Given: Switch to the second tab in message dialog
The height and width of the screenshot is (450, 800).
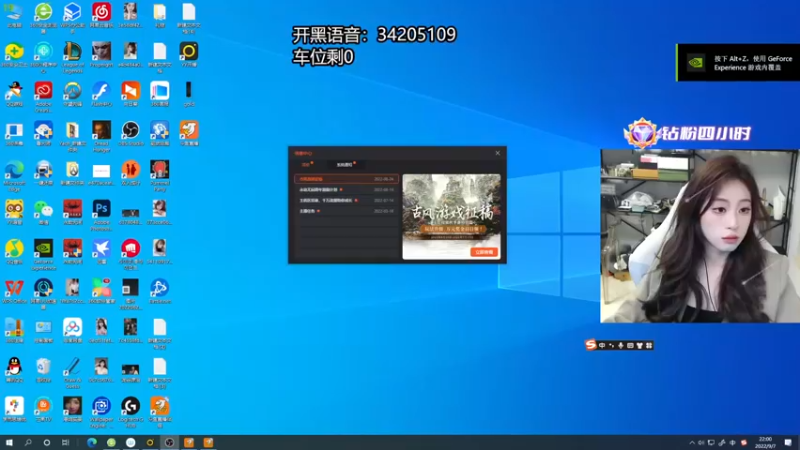Looking at the screenshot, I should tap(345, 164).
